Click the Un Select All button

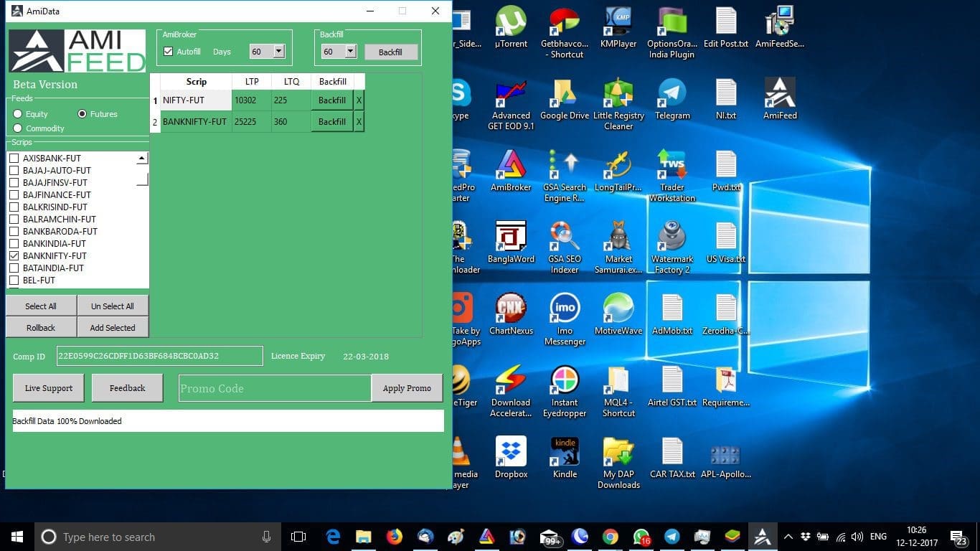point(113,306)
